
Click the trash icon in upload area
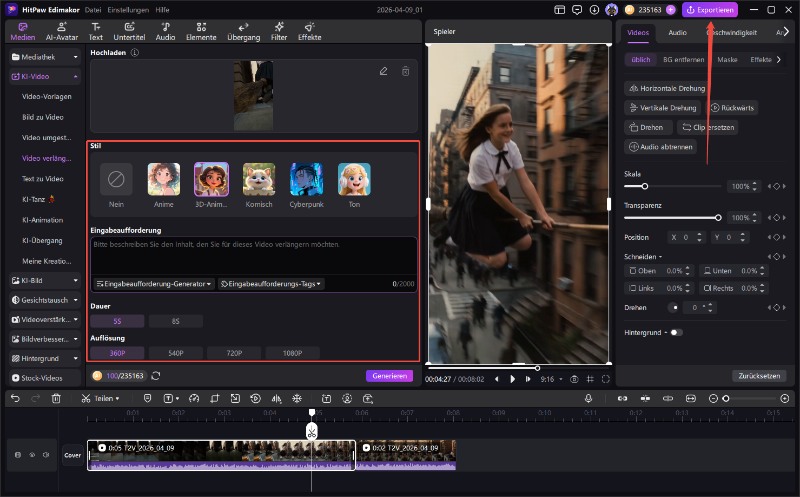point(405,71)
